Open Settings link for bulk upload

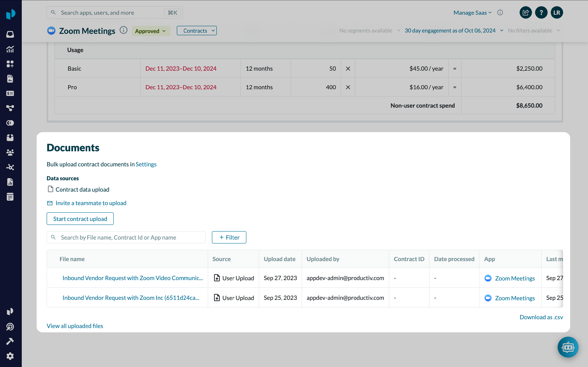146,164
